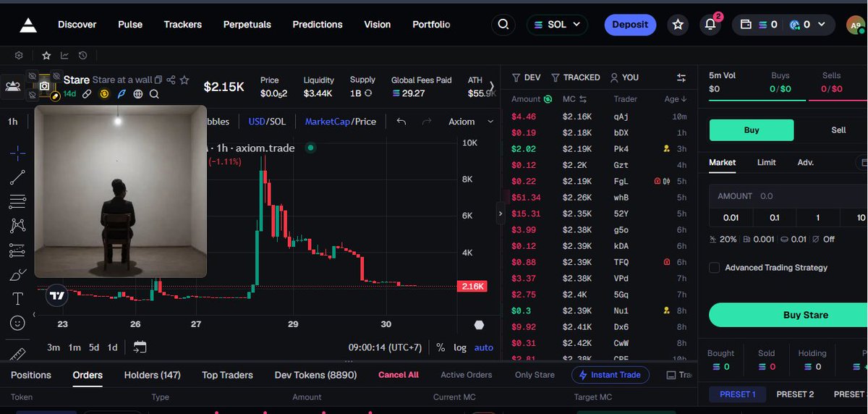Open the Top Traders tab

pos(227,375)
